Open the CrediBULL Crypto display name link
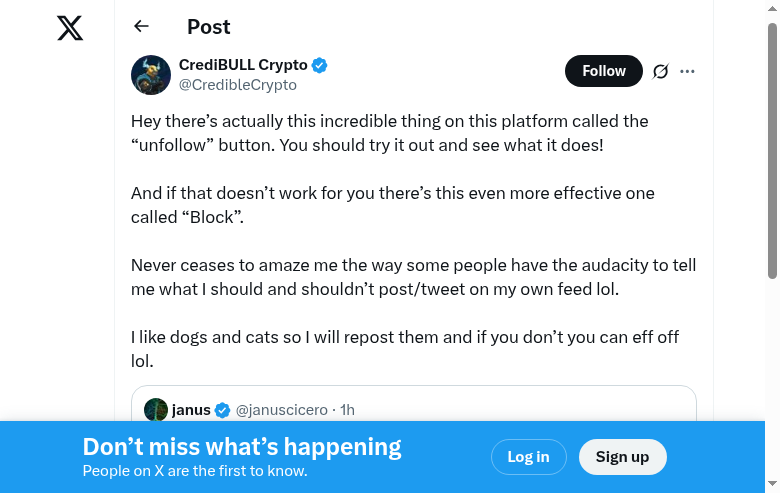This screenshot has width=780, height=493. click(x=243, y=65)
